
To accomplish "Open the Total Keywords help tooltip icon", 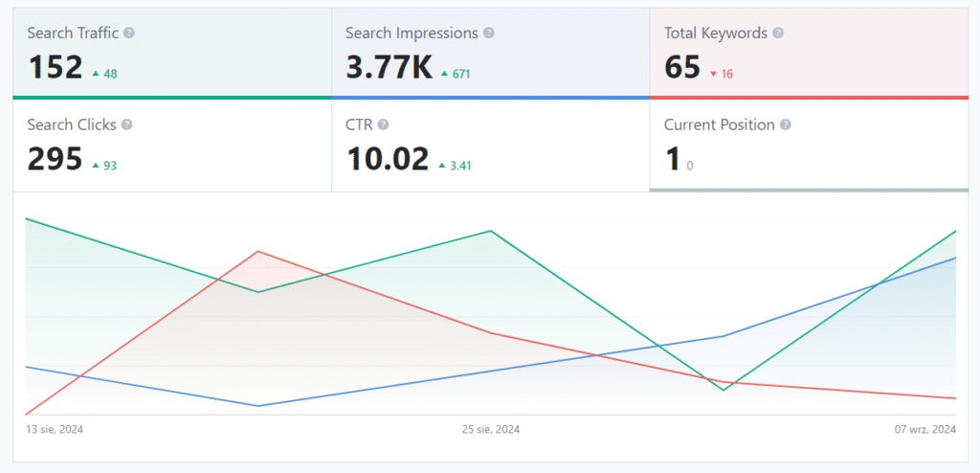I will tap(778, 34).
